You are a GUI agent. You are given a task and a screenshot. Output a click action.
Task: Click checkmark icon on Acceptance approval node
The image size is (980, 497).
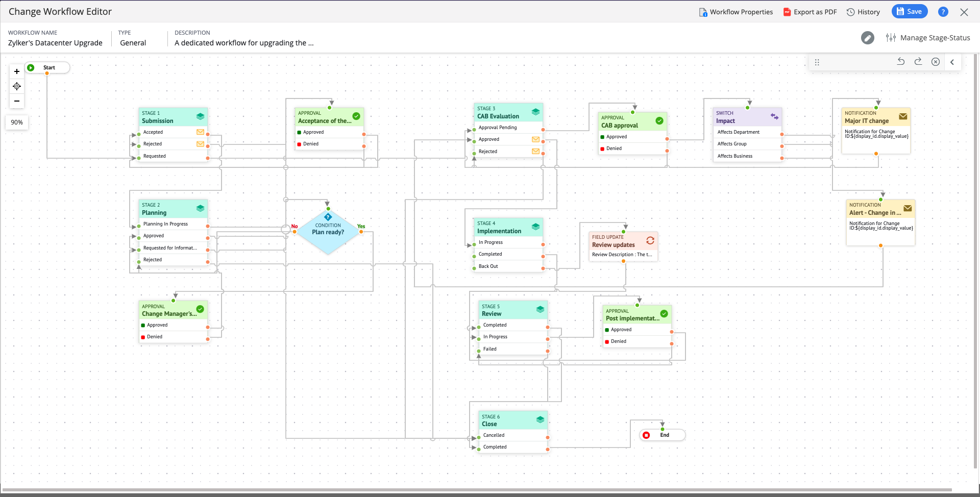coord(356,116)
